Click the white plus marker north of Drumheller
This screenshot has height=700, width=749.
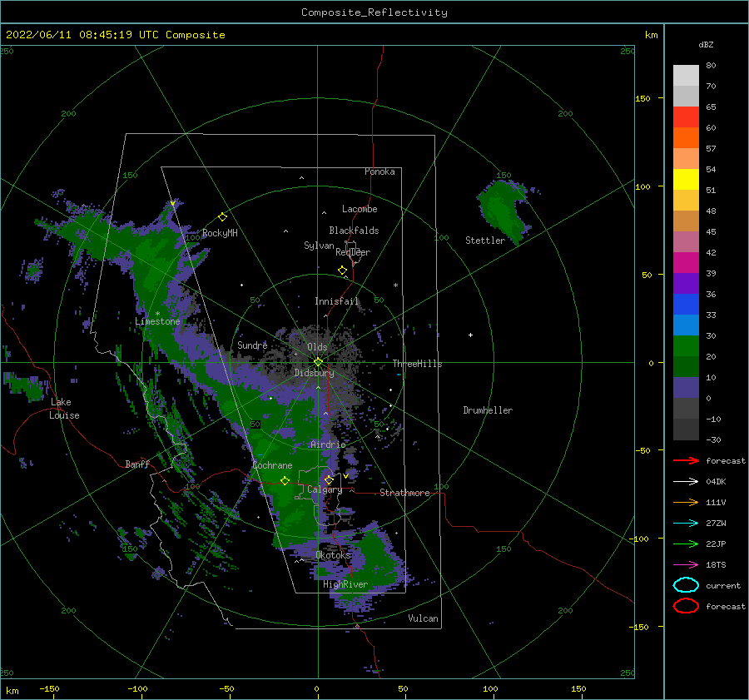coord(470,335)
